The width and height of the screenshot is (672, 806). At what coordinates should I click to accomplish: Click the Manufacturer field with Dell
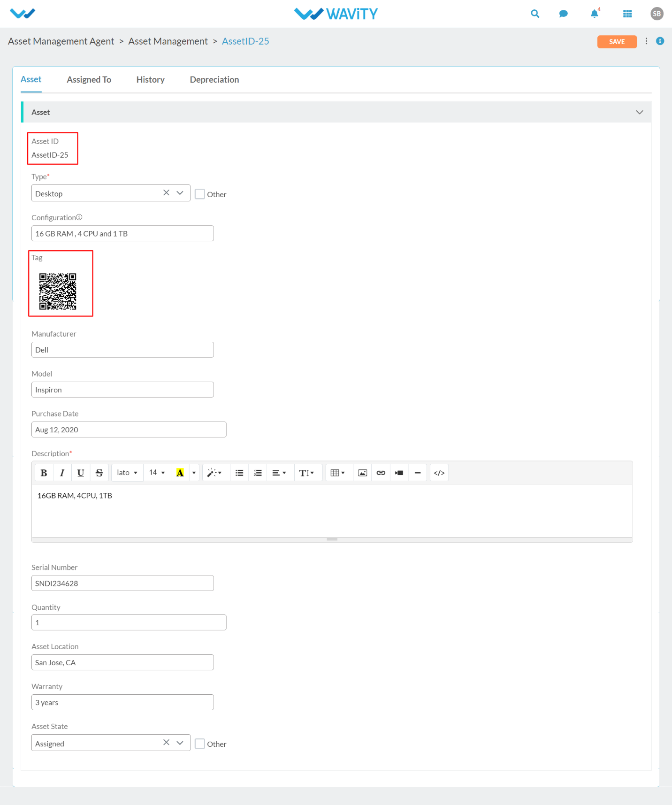(x=122, y=350)
